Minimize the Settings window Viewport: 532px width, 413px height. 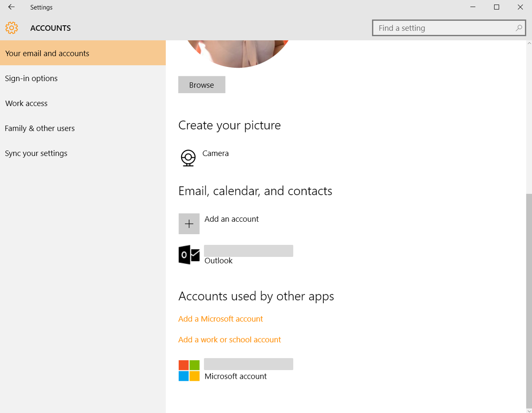tap(473, 7)
